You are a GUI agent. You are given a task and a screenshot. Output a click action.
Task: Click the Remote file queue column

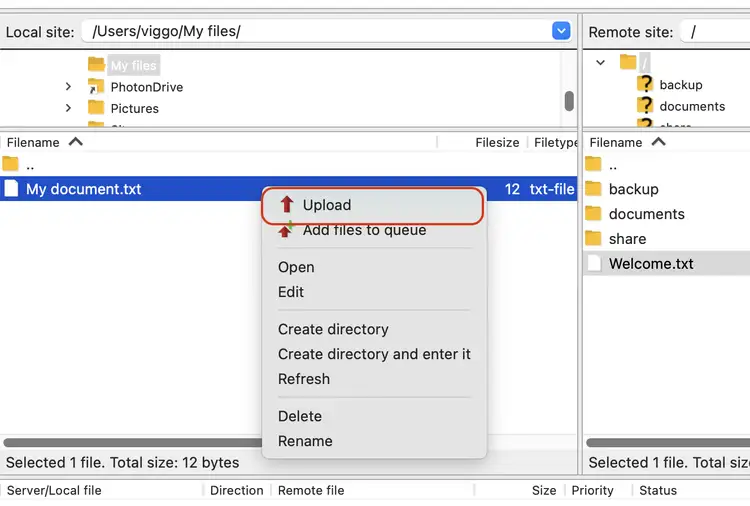point(373,491)
